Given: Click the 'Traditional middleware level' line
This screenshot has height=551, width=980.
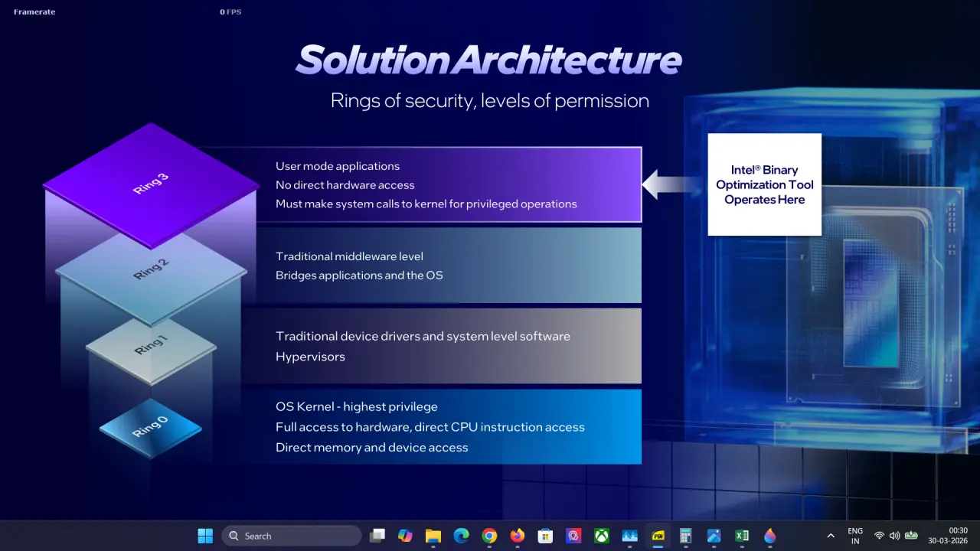Looking at the screenshot, I should click(x=349, y=256).
